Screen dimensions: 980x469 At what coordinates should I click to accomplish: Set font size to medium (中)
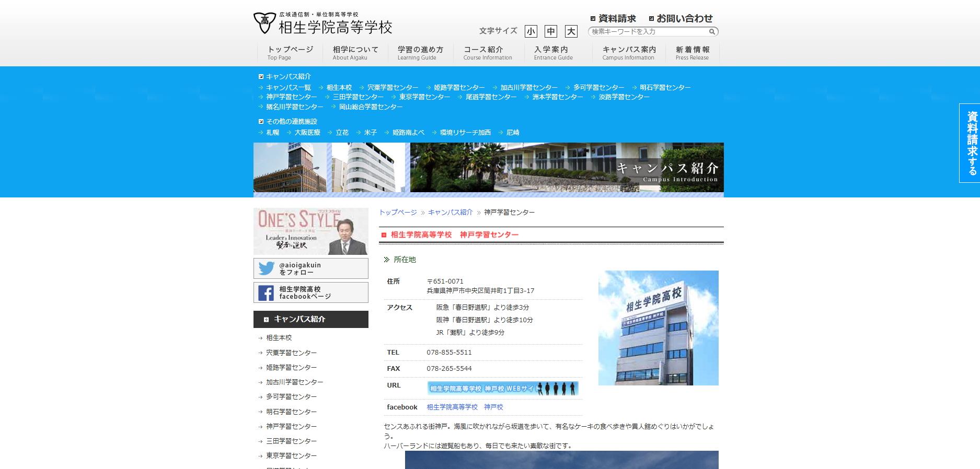coord(551,31)
